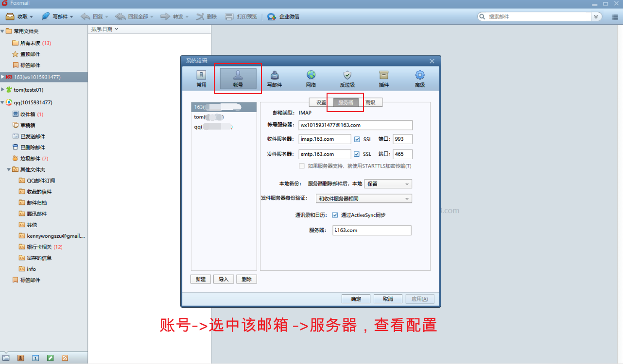Open notes icon in bottom bar
This screenshot has height=364, width=623.
(50, 358)
